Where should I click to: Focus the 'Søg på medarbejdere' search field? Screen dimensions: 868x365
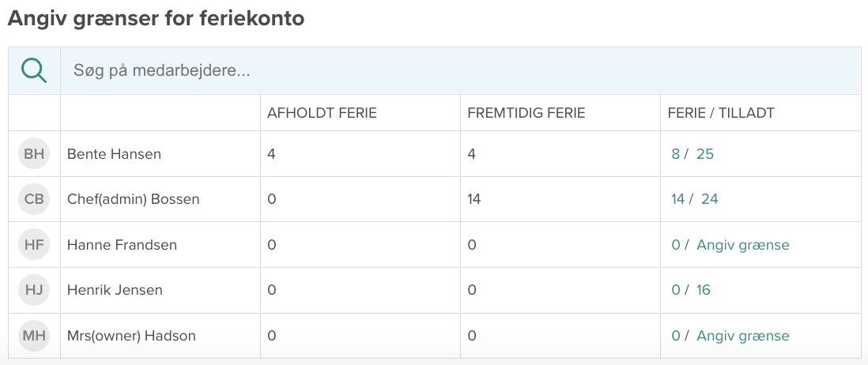click(459, 71)
